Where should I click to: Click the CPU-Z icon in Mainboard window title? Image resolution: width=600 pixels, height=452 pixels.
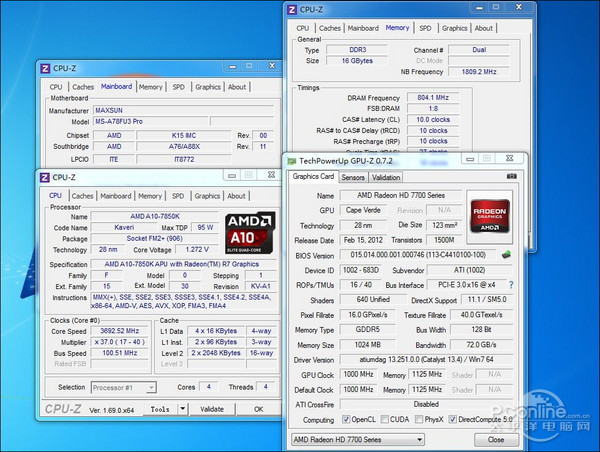tap(44, 68)
